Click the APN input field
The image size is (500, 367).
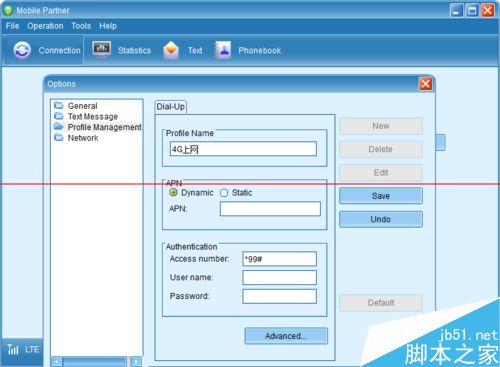(270, 209)
